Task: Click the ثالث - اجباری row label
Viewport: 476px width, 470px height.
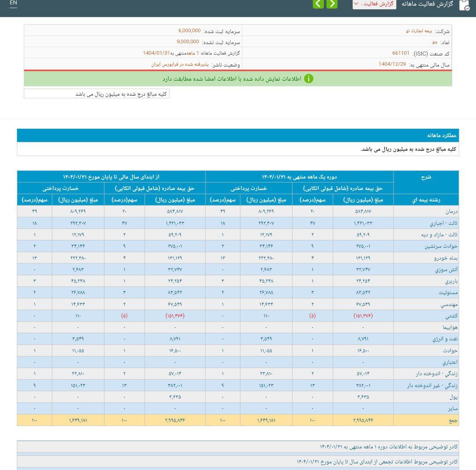Action: [443, 223]
